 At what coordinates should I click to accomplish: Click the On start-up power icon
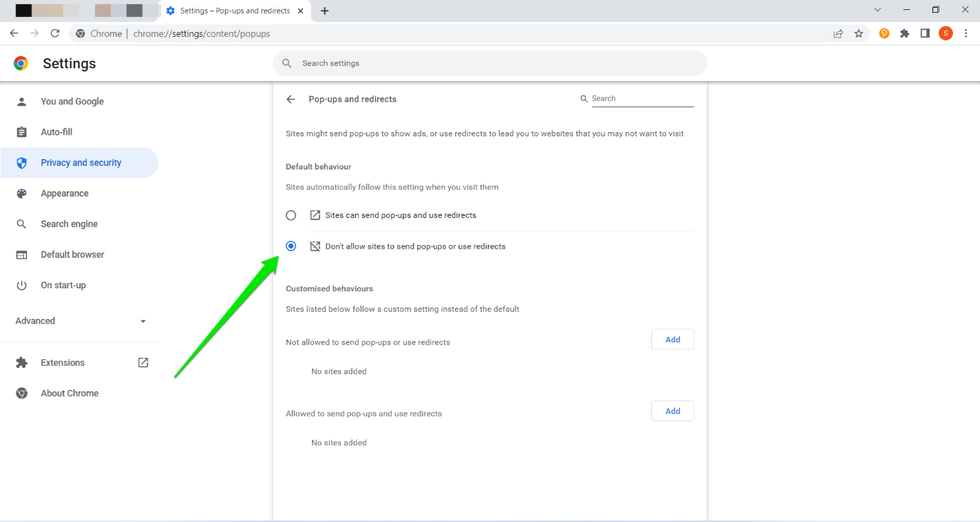coord(21,285)
